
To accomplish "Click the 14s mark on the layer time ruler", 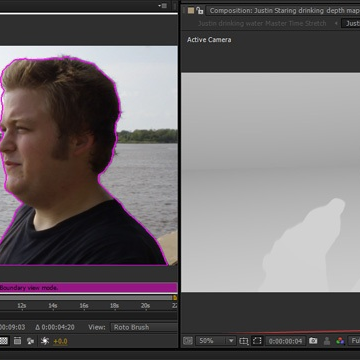I will (53, 306).
